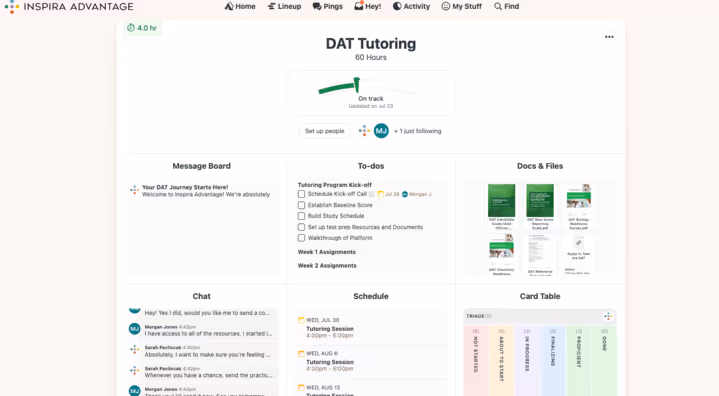The image size is (719, 396).
Task: Click the Jul 29 due date calendar icon
Action: (x=380, y=194)
